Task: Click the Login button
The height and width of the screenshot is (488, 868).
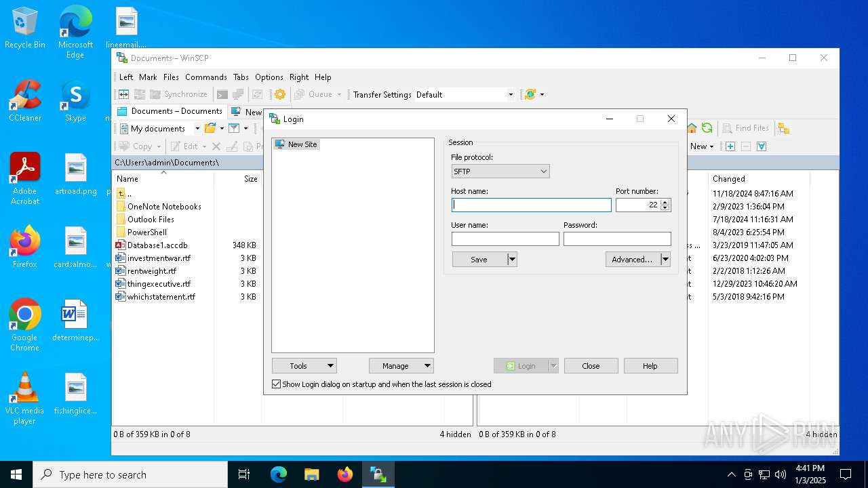Action: click(x=521, y=365)
